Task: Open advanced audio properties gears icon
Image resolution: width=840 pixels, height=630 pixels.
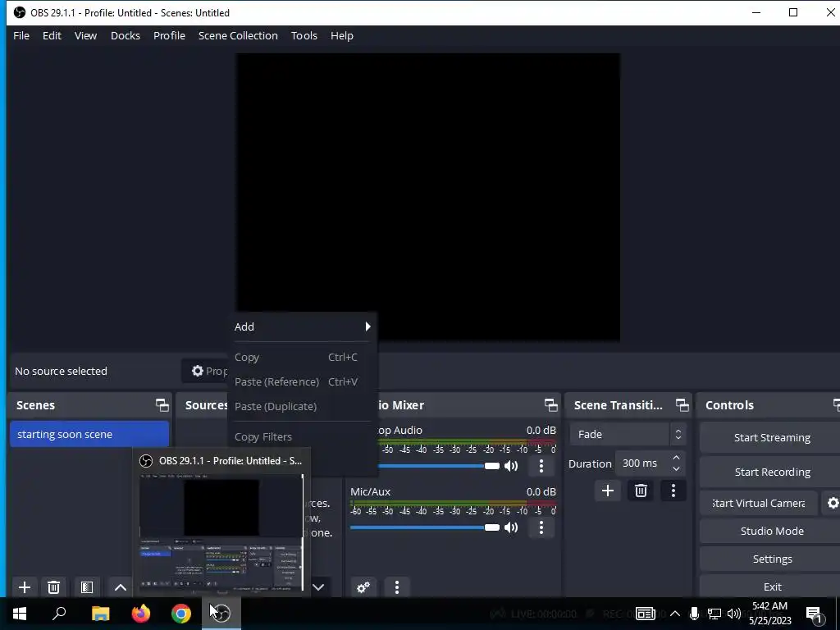Action: 363,587
